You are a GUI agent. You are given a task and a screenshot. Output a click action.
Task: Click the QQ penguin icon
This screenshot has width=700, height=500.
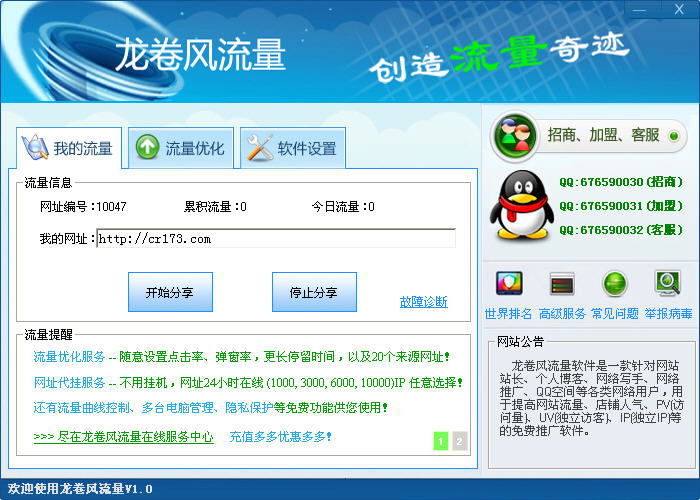click(522, 205)
